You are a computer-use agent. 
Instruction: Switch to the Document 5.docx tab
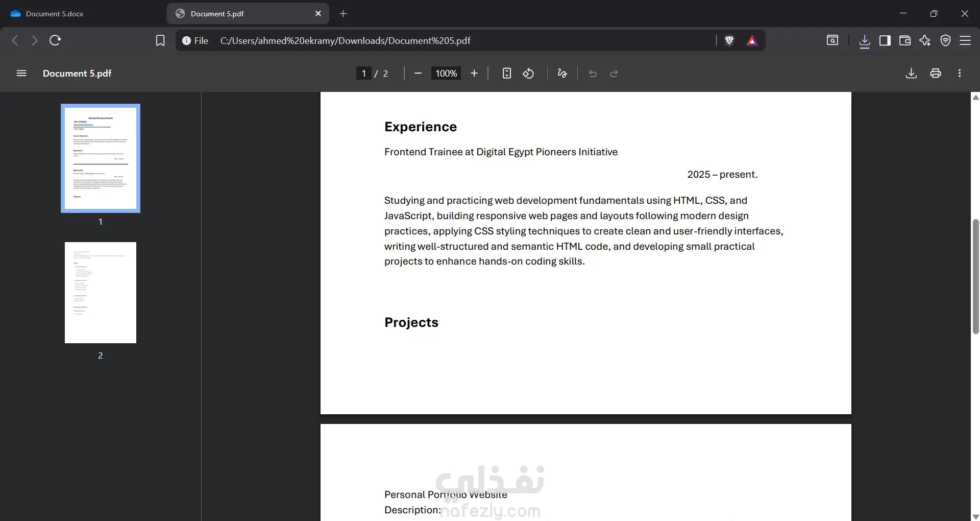point(83,14)
